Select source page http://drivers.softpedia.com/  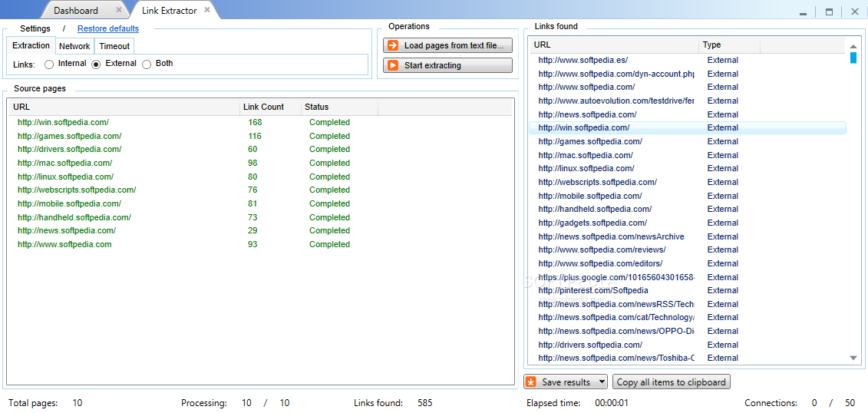click(69, 149)
